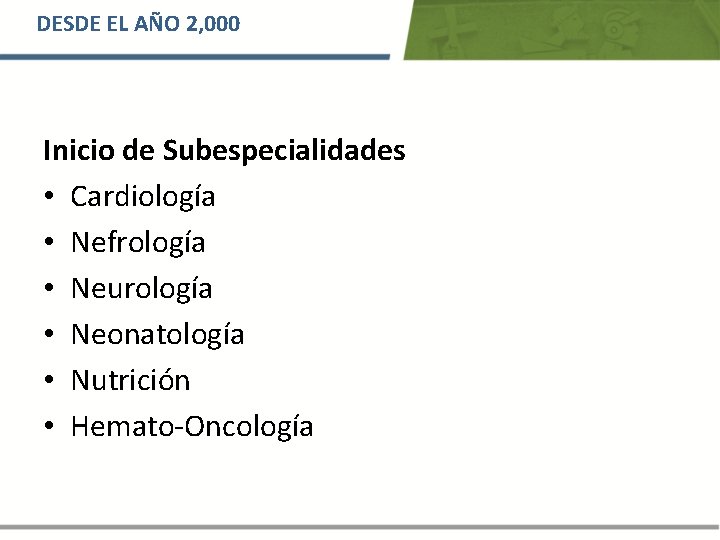Viewport: 720px width, 540px height.
Task: Click the gray footer line
Action: [x=360, y=527]
